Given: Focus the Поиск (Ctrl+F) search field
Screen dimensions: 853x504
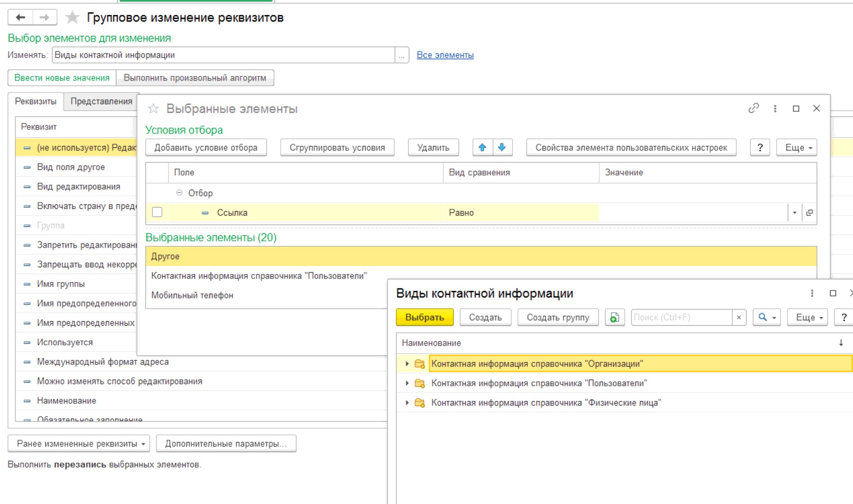Looking at the screenshot, I should coord(681,317).
